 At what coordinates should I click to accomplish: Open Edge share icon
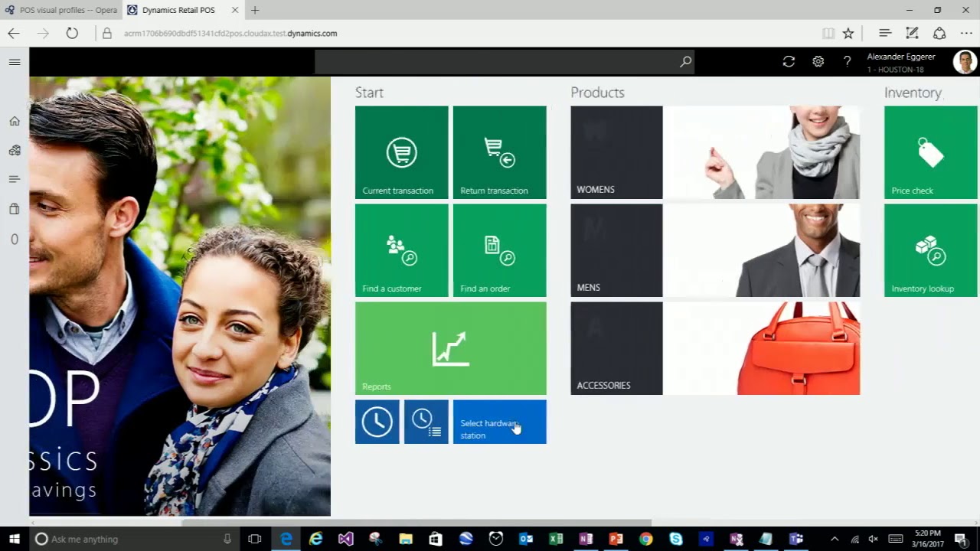pos(939,34)
